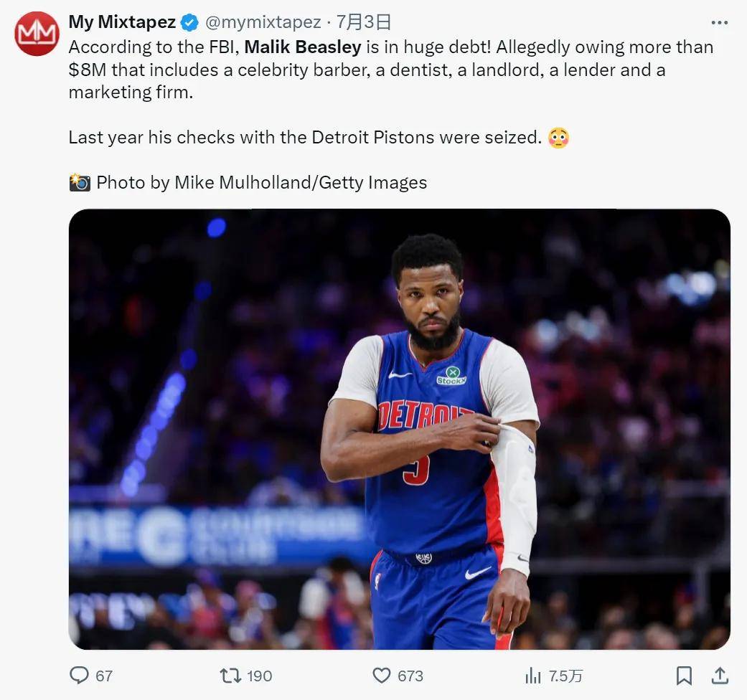
Task: Open the tweet's more options menu
Action: point(719,23)
